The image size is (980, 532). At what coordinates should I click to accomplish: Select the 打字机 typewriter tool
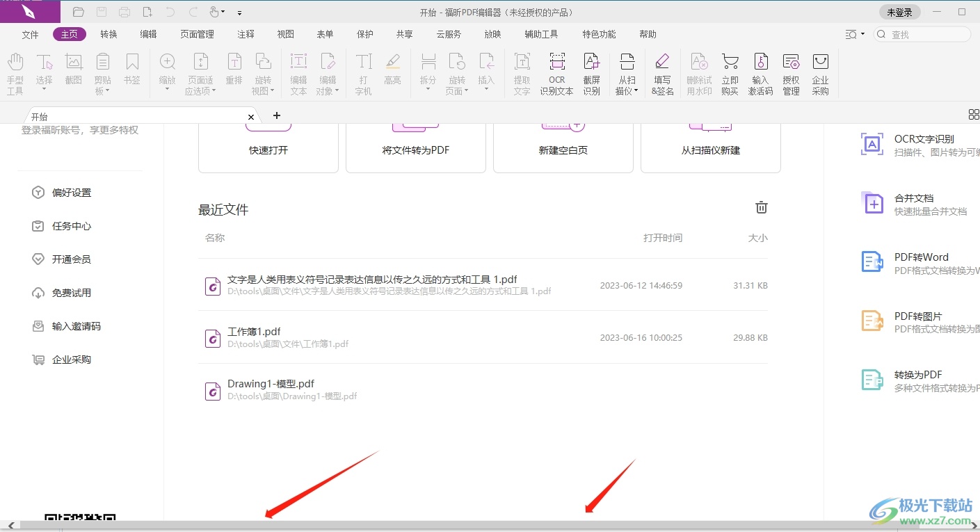pyautogui.click(x=364, y=74)
